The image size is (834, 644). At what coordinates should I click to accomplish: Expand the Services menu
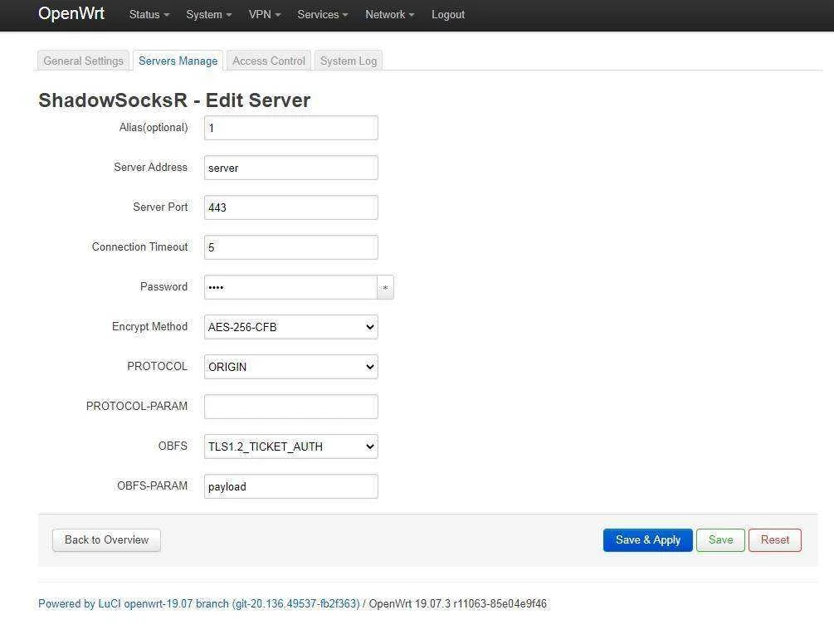tap(322, 14)
